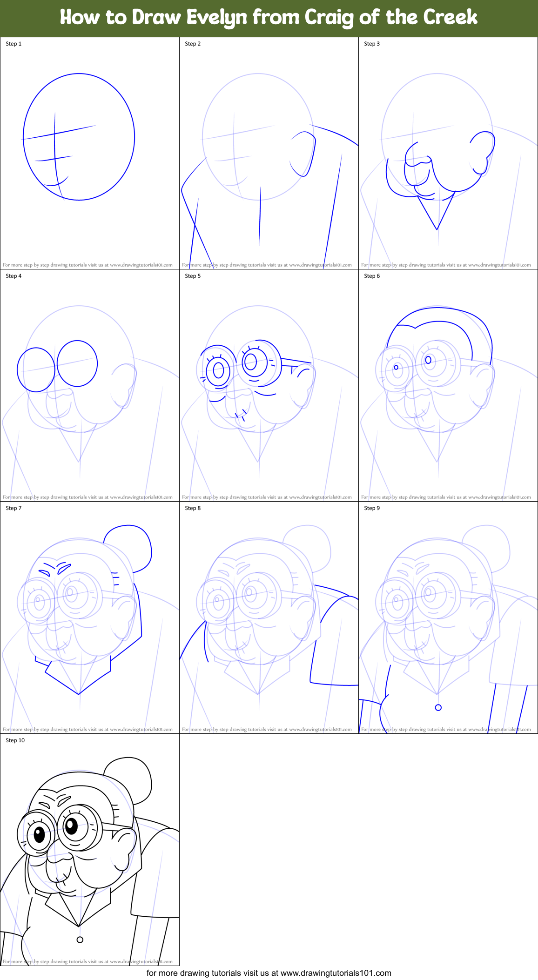The image size is (538, 980).
Task: Click the Step 10 final drawing
Action: click(90, 850)
